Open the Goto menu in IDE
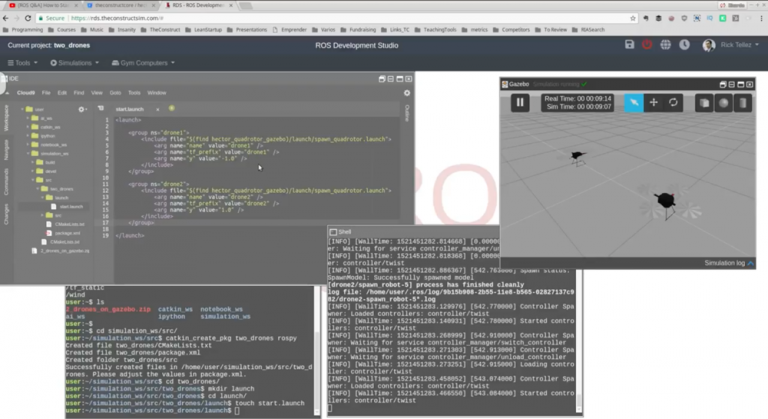768x419 pixels. (115, 93)
